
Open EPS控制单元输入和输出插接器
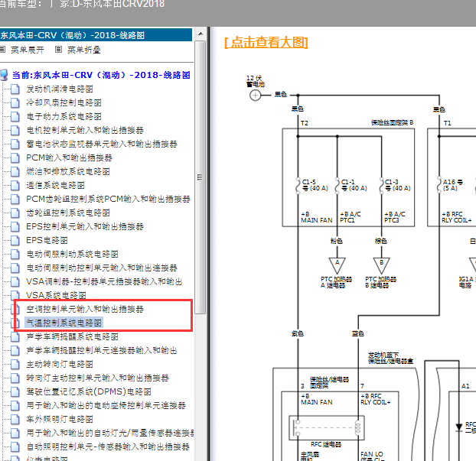click(85, 226)
